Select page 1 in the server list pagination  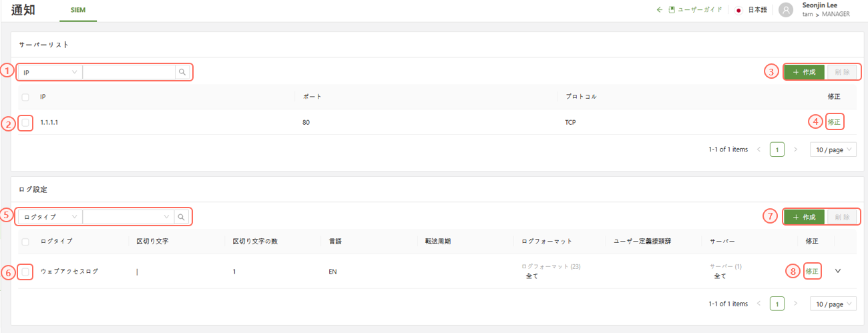777,149
